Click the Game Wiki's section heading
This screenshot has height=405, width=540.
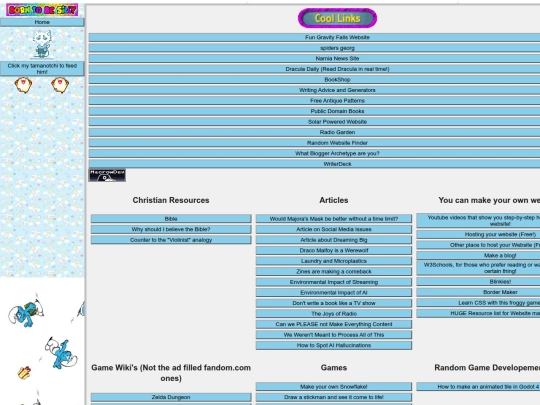(x=171, y=373)
